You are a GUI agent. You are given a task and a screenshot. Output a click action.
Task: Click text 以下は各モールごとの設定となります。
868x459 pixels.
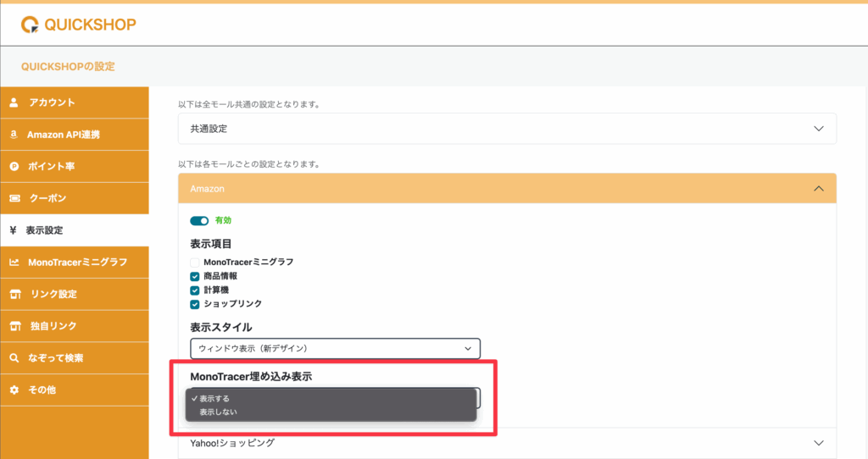[x=250, y=164]
